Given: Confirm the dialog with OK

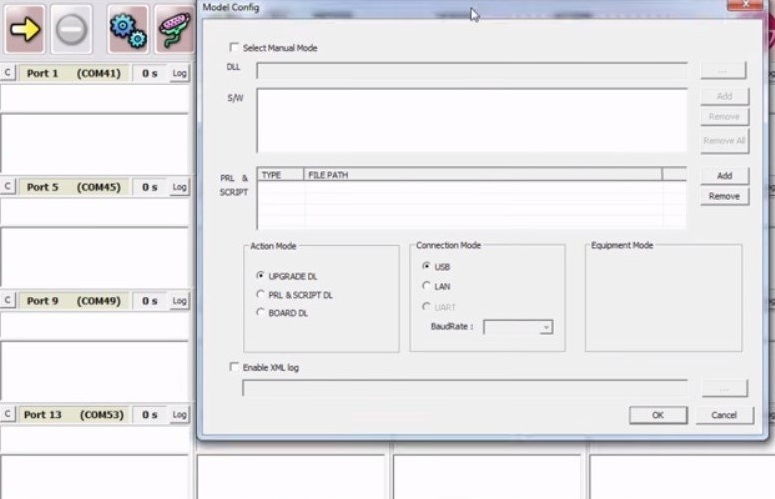Looking at the screenshot, I should point(657,415).
